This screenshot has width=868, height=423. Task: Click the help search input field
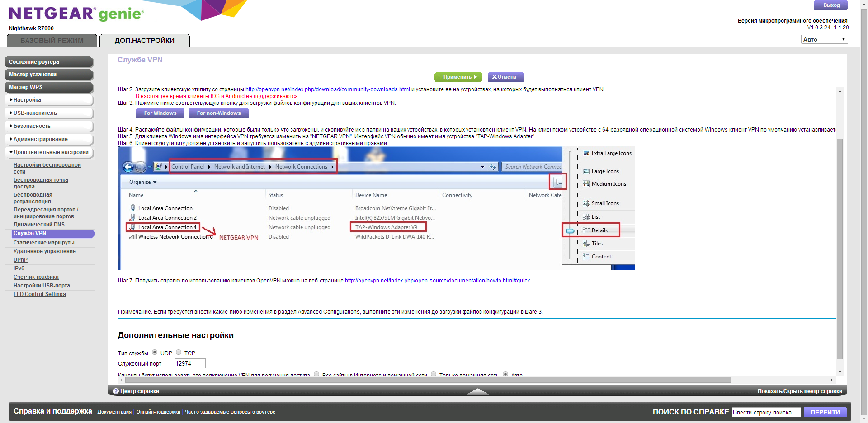pyautogui.click(x=766, y=412)
